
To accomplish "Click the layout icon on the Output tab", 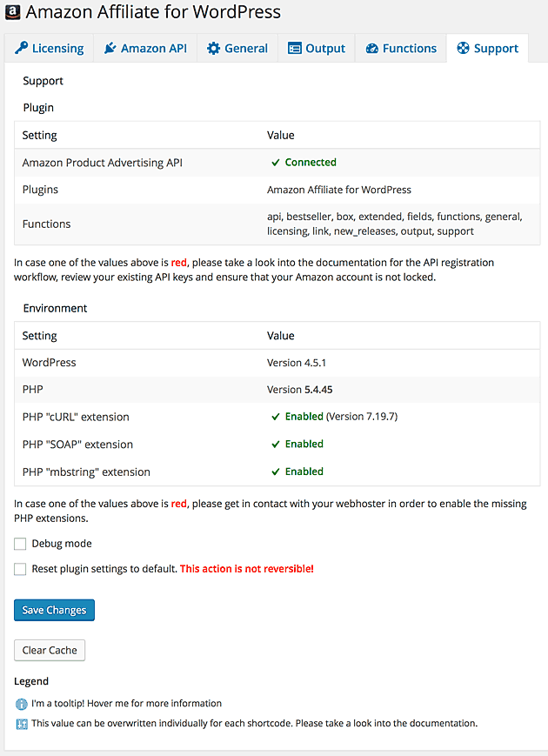I will pyautogui.click(x=295, y=48).
